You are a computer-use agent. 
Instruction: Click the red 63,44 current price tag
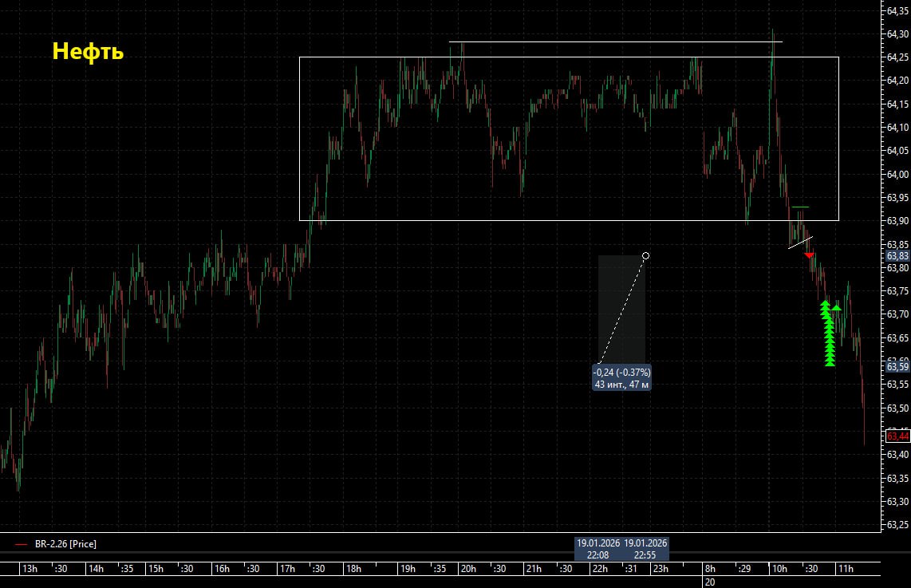tap(897, 436)
